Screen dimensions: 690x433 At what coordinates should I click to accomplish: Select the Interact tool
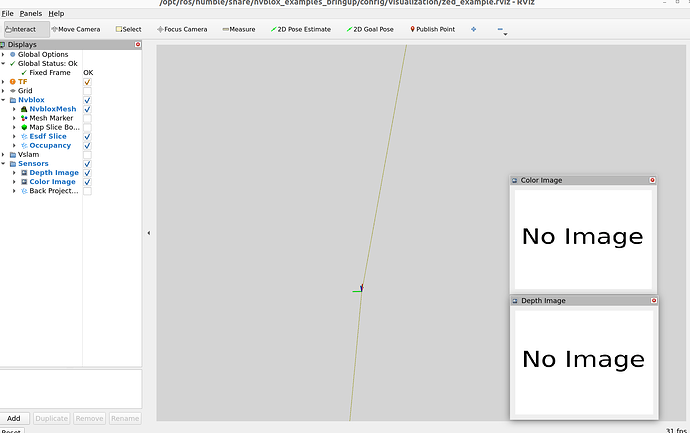pos(26,29)
